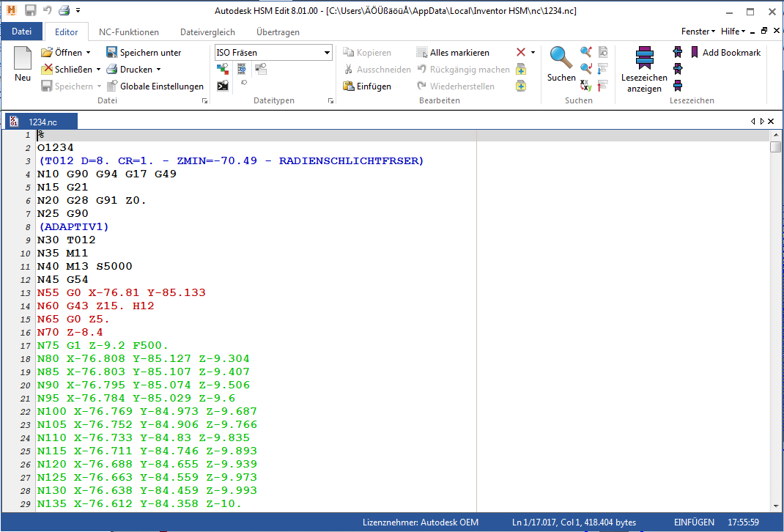Click the xx-to-xy replace icon

pyautogui.click(x=586, y=86)
